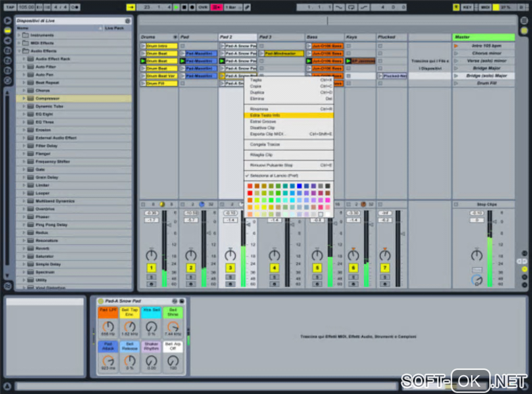Toggle the groove pool wave icon

7,286
